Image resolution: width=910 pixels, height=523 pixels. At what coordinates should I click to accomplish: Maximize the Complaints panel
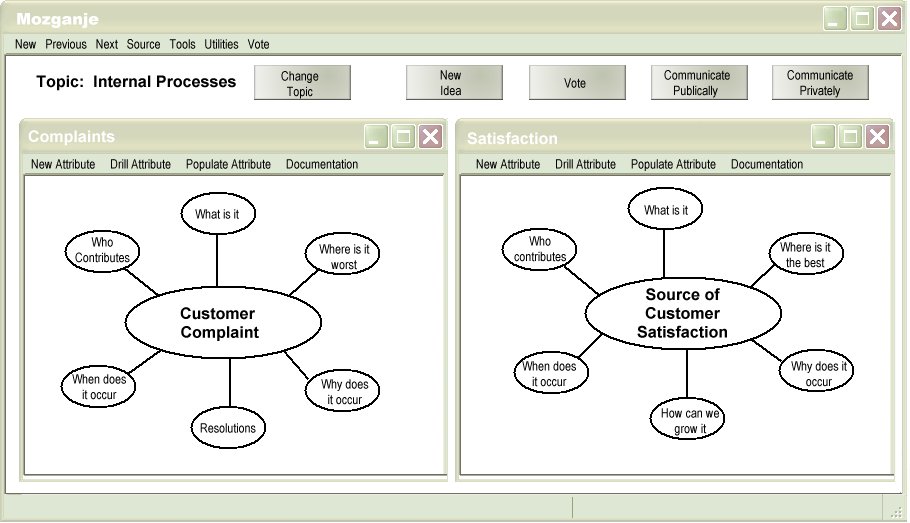point(404,137)
